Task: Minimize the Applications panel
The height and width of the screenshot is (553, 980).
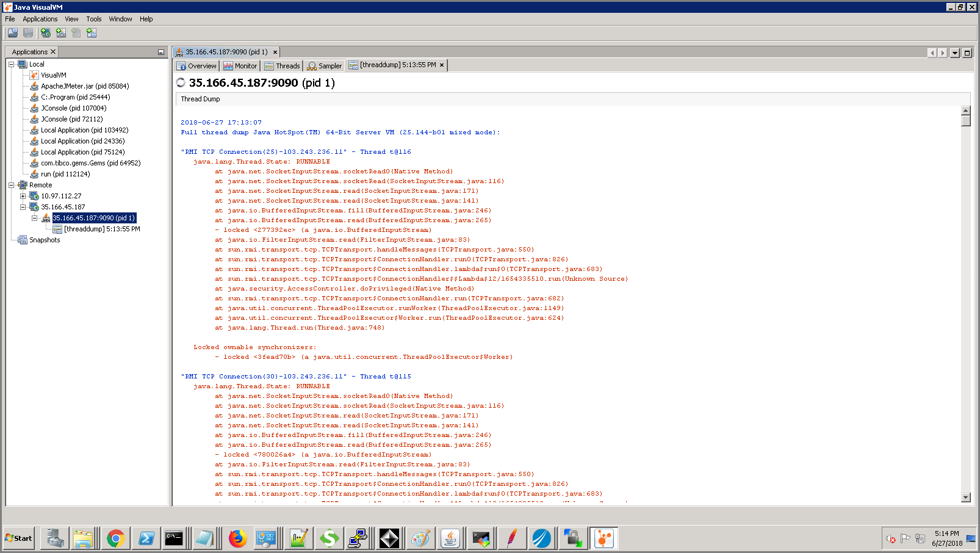Action: [161, 52]
